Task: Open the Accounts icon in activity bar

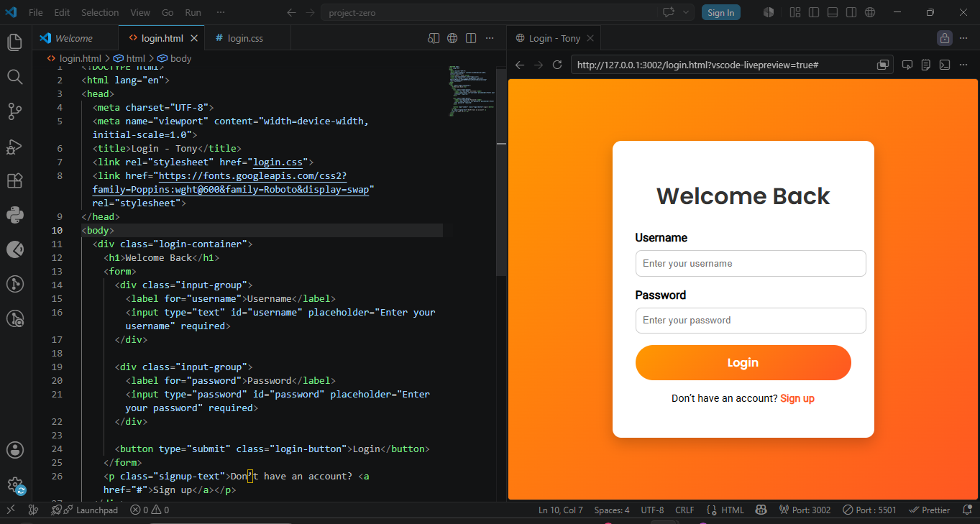Action: (15, 450)
